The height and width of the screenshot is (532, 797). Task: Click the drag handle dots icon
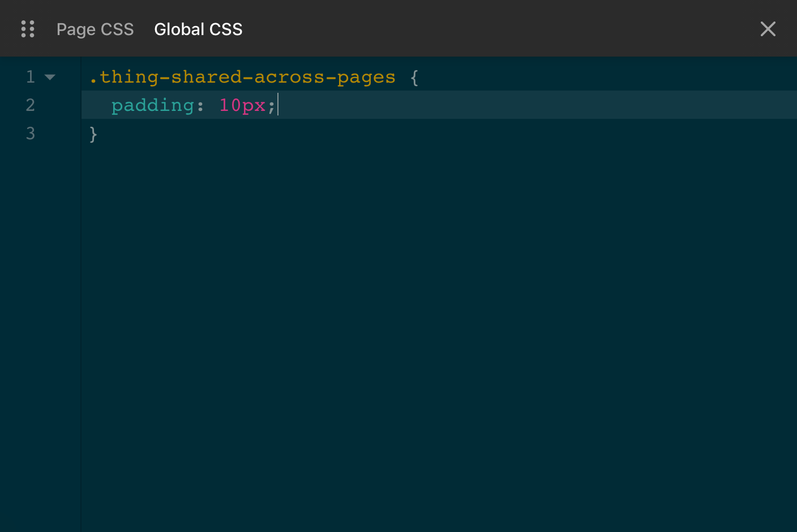click(28, 29)
